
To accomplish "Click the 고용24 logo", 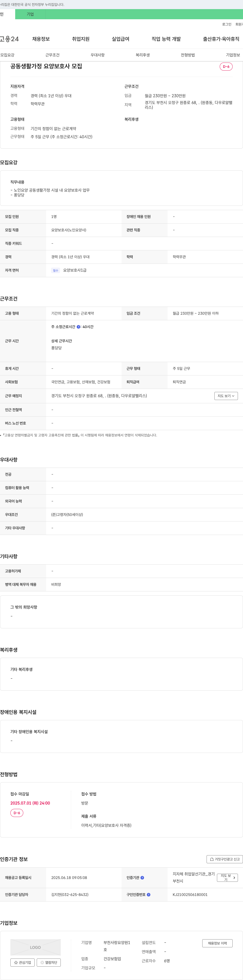I will (9, 39).
